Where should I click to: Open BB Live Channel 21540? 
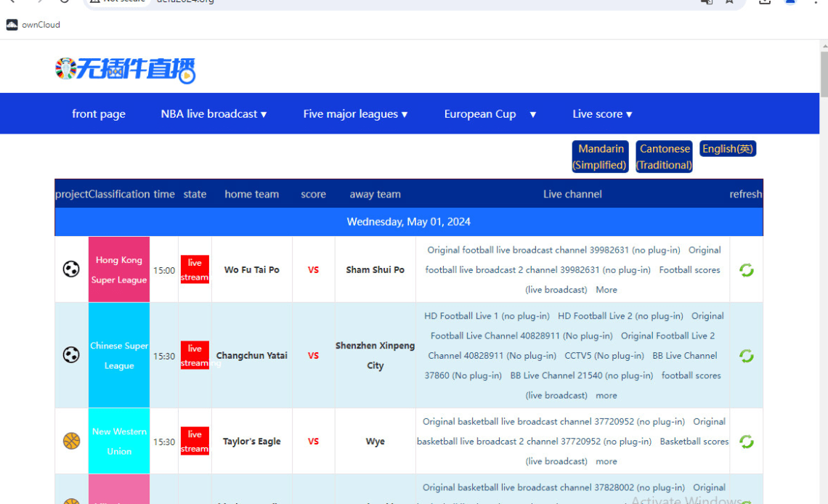[x=581, y=375]
